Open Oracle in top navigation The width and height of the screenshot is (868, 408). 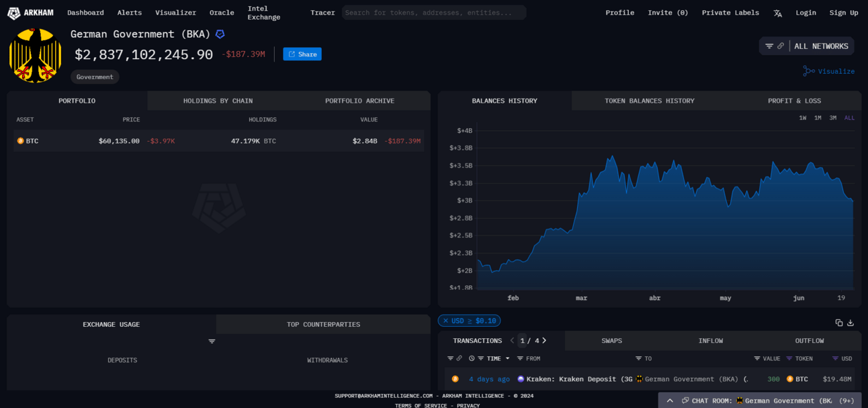[x=222, y=13]
